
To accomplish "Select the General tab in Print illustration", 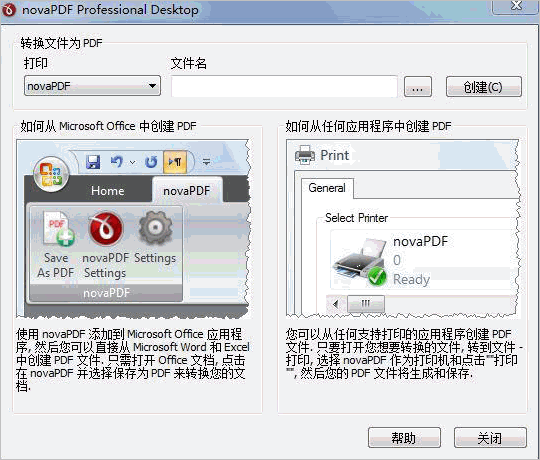I will 327,188.
